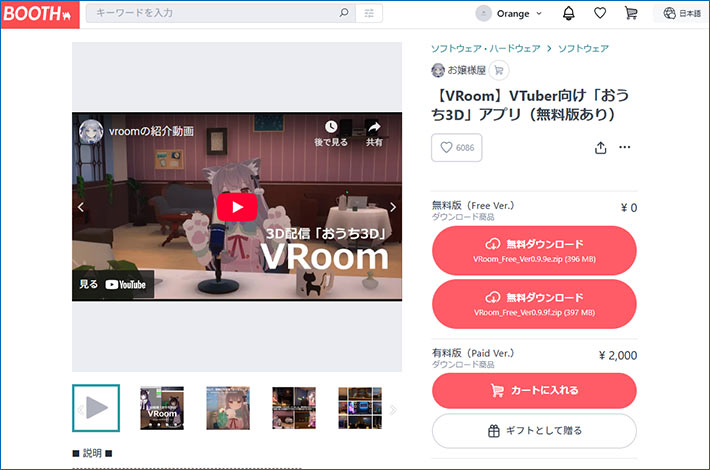Select the fourth thumbnail image
710x470 pixels.
tap(294, 408)
